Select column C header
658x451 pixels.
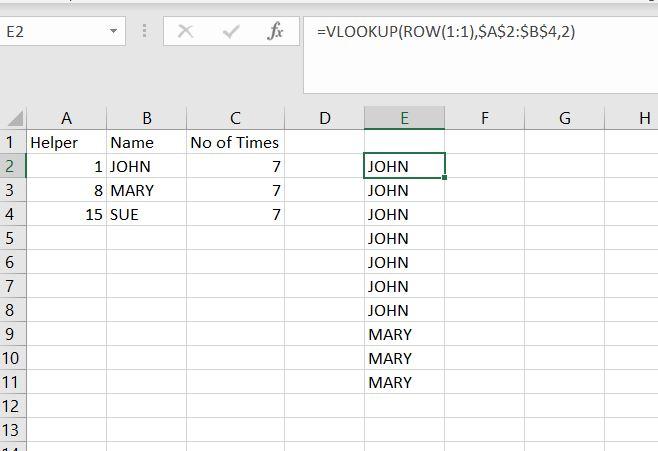click(235, 118)
